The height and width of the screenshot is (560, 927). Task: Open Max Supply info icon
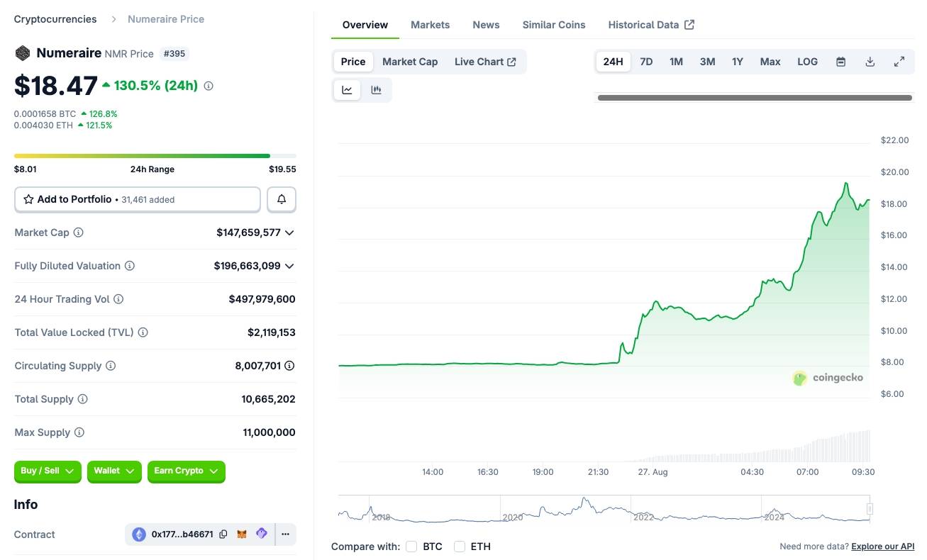pyautogui.click(x=79, y=432)
